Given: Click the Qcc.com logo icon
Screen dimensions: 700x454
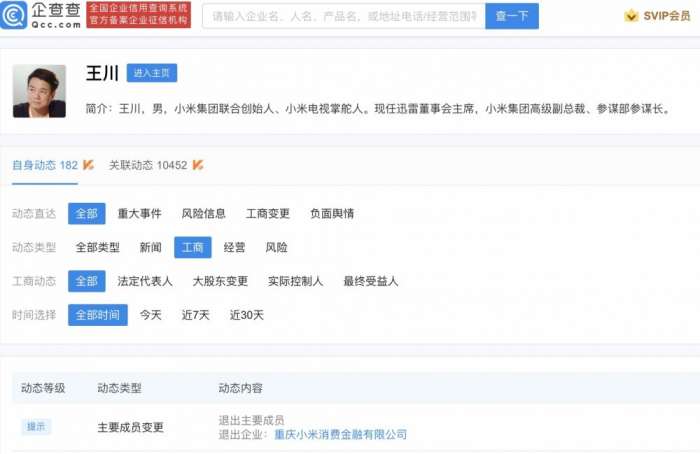Looking at the screenshot, I should point(16,15).
